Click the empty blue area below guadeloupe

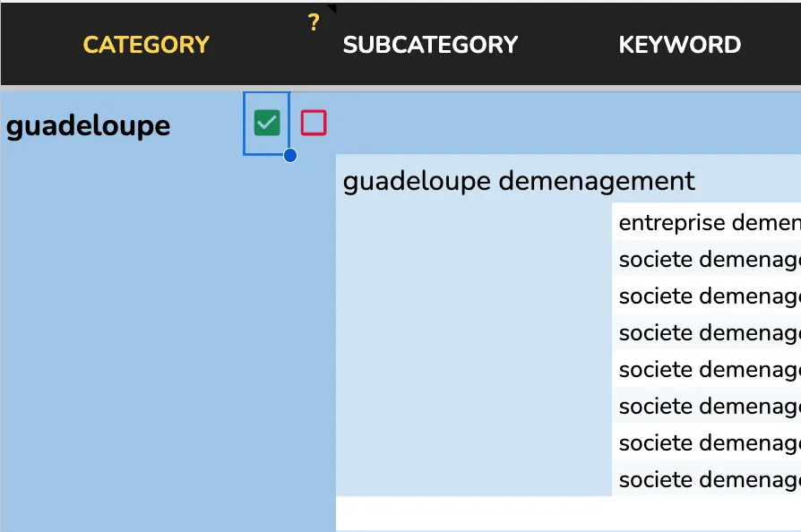pyautogui.click(x=168, y=340)
